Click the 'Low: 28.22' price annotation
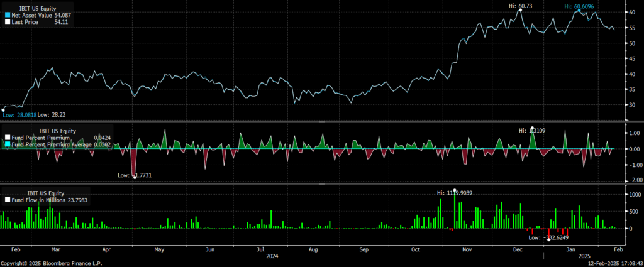This screenshot has height=267, width=644. 50,115
